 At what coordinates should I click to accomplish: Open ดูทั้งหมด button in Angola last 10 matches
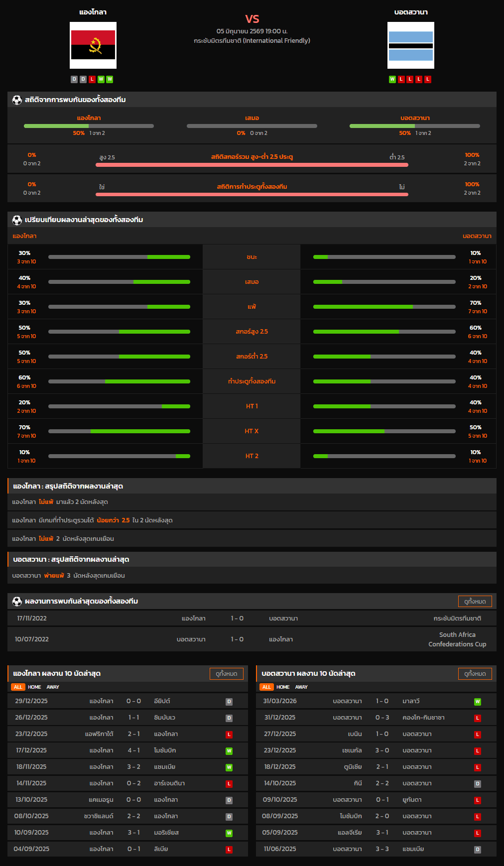[x=227, y=674]
